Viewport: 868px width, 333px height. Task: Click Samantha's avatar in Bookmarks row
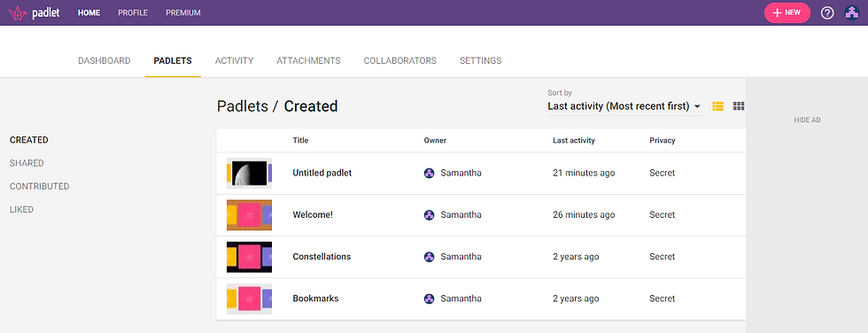click(x=429, y=298)
